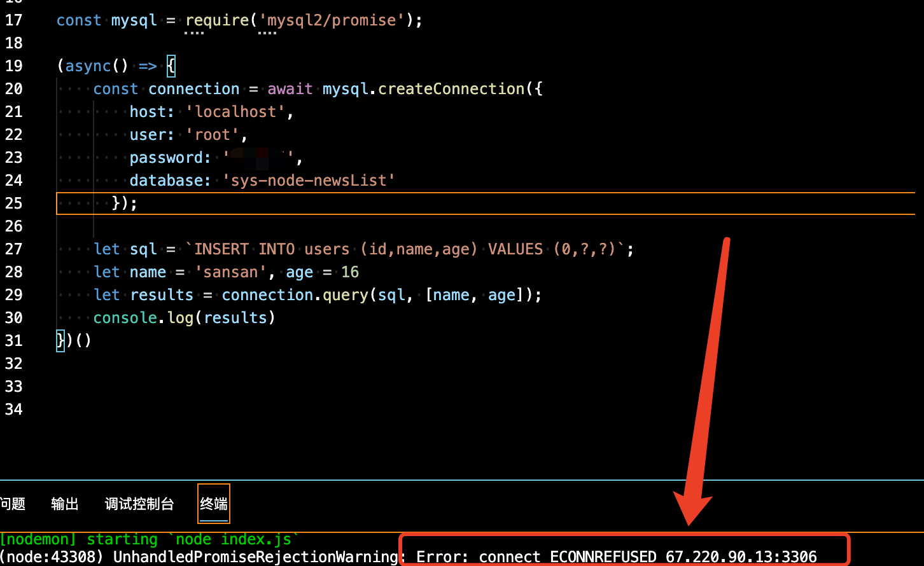Click the async keyword on line 19
Viewport: 924px width, 566px height.
coord(88,66)
